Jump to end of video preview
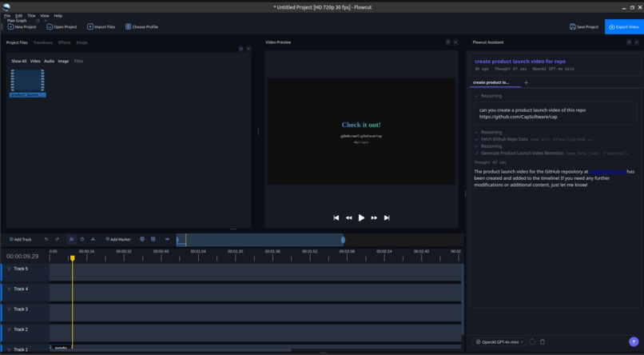Screen dimensions: 644x355 (387, 217)
